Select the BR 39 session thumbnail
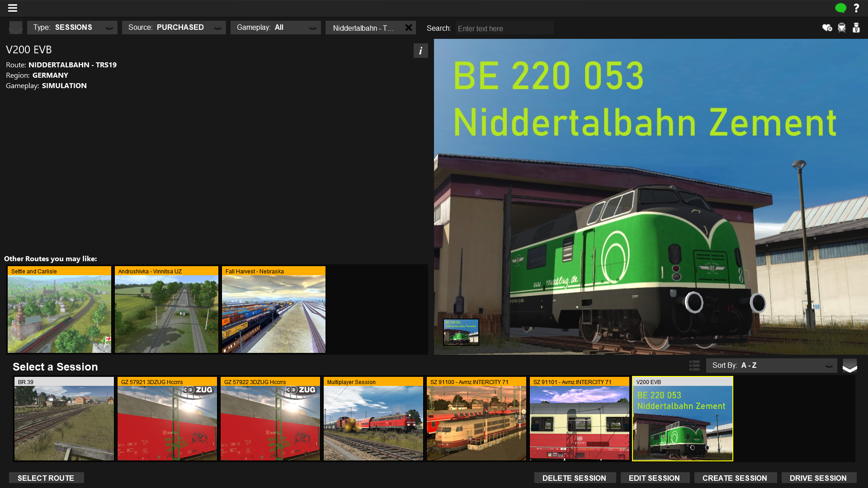This screenshot has height=488, width=868. click(x=64, y=419)
